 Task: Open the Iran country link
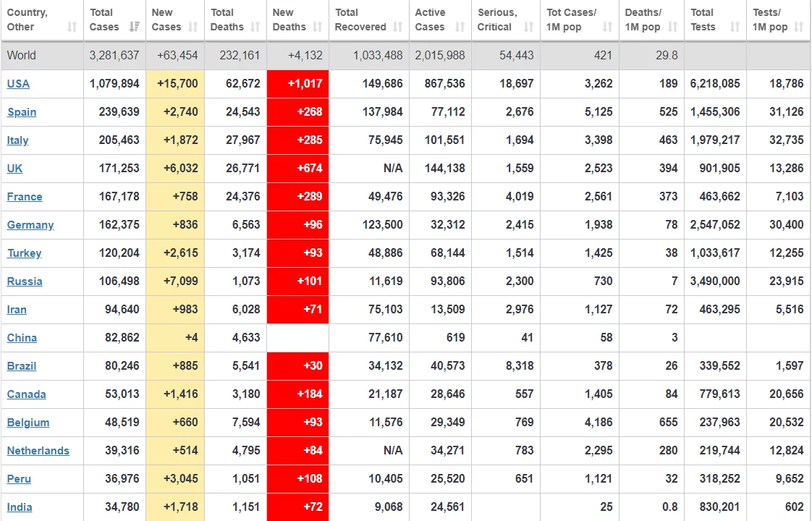(17, 310)
